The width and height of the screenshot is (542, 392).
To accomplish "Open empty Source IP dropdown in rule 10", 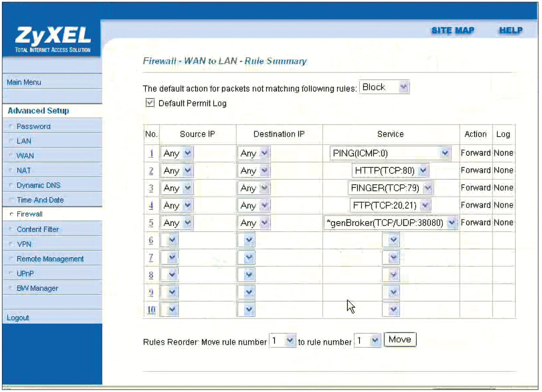I will tap(169, 310).
